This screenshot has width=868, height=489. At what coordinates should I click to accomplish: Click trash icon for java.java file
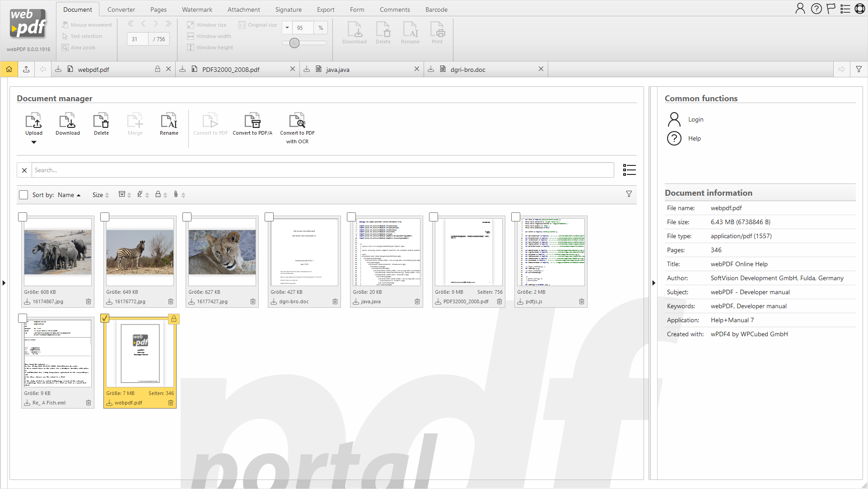(x=417, y=301)
